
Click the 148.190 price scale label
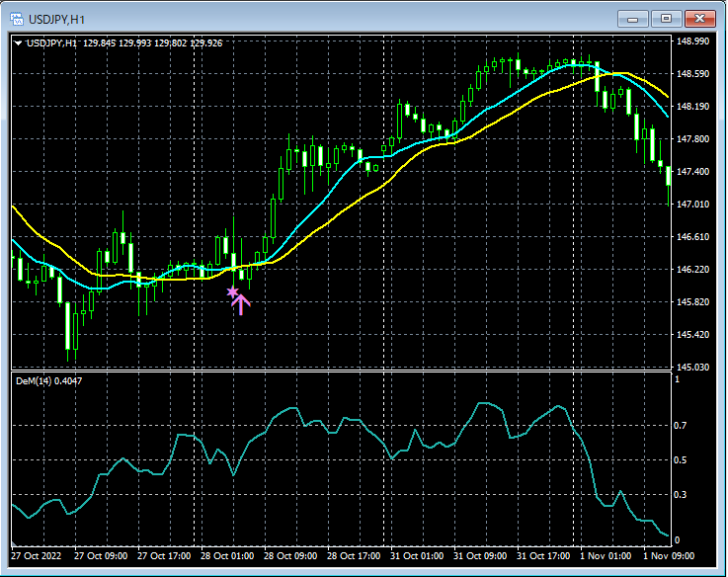tap(692, 107)
